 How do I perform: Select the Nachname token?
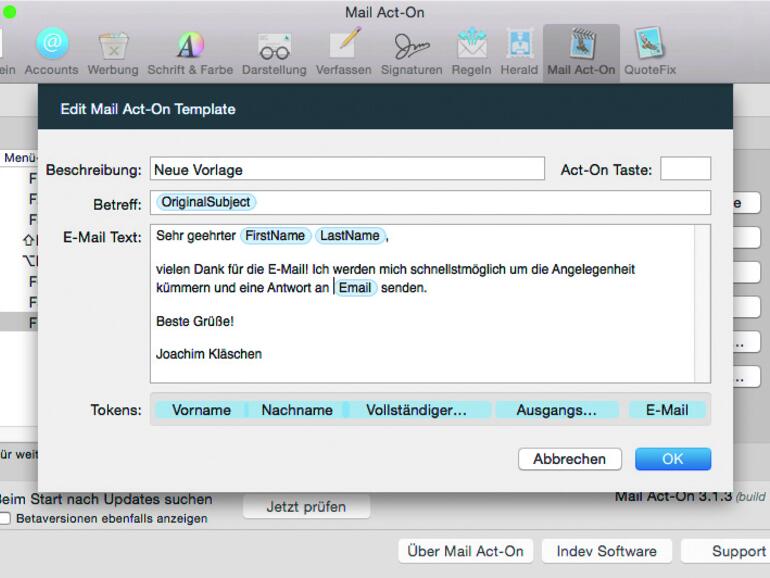point(297,410)
